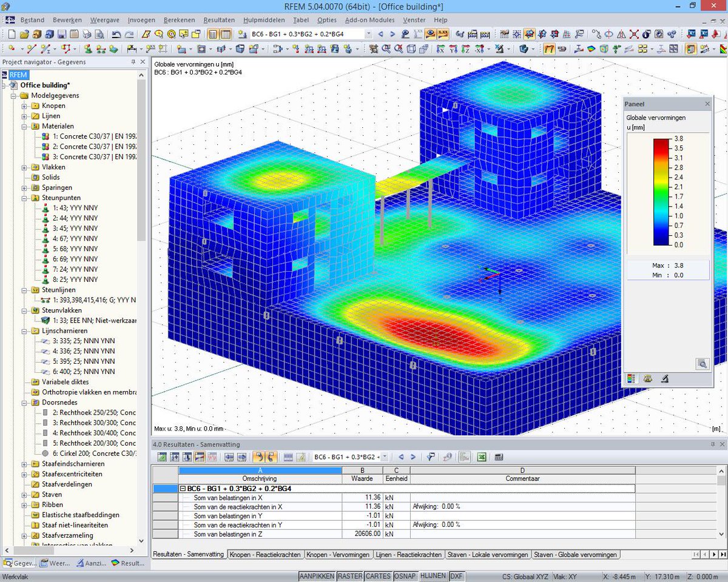Click the calculator icon in results table toolbar
Image resolution: width=728 pixels, height=582 pixels.
pyautogui.click(x=499, y=457)
